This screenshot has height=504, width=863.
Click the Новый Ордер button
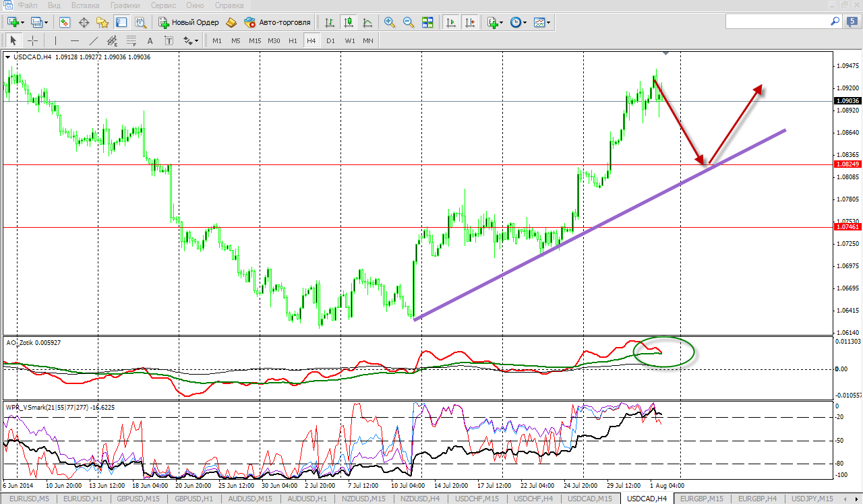pyautogui.click(x=188, y=22)
